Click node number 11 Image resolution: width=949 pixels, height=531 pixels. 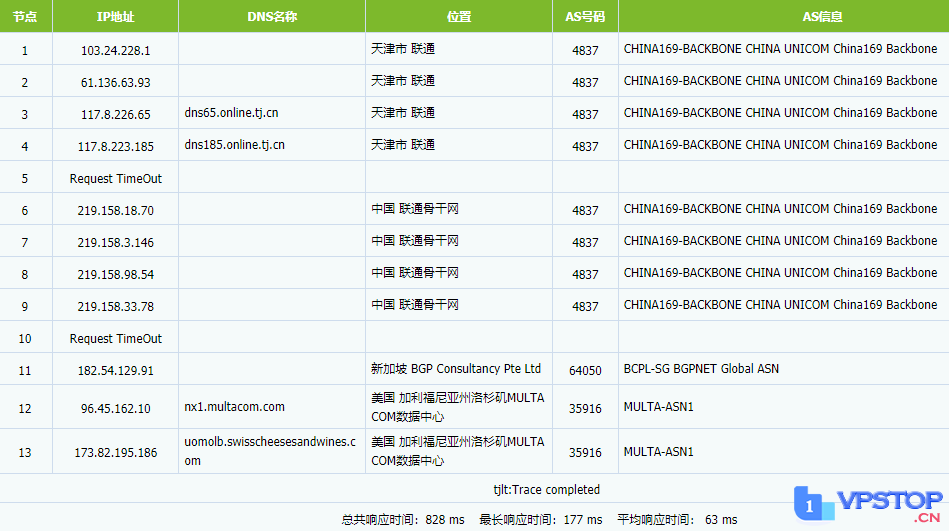coord(25,371)
